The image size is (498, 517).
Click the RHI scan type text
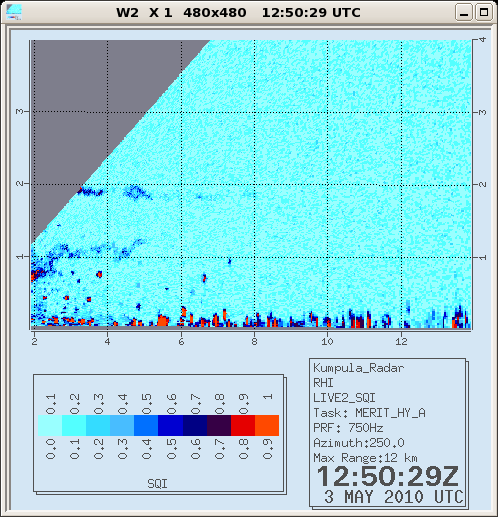[323, 383]
